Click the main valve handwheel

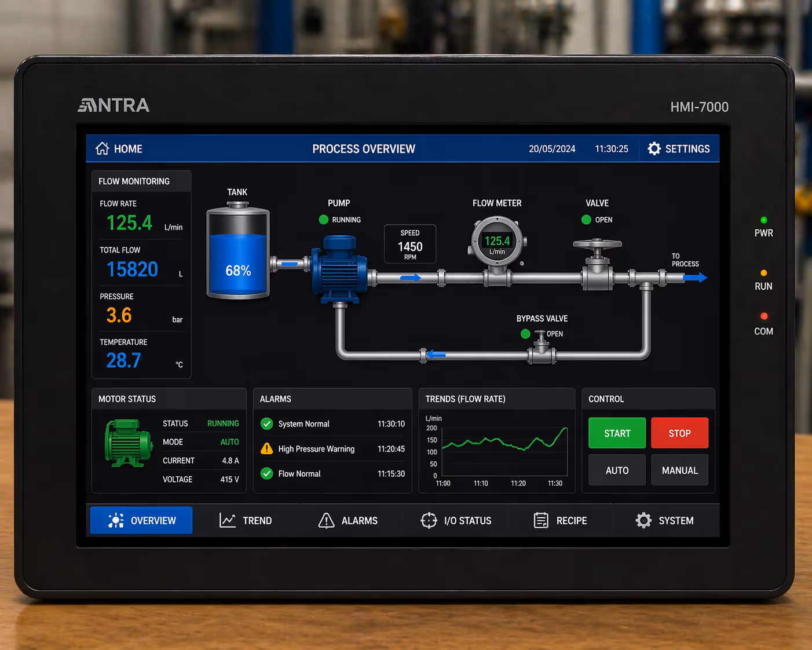pyautogui.click(x=597, y=244)
